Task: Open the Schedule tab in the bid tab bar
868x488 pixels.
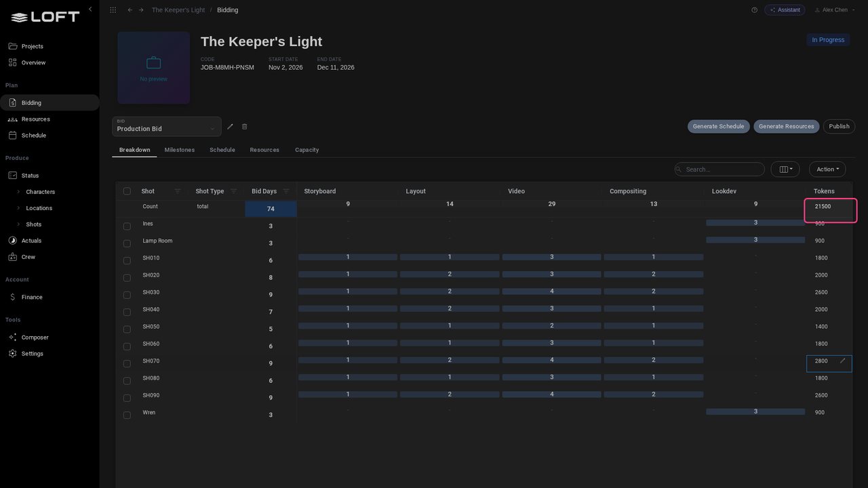Action: (x=222, y=150)
